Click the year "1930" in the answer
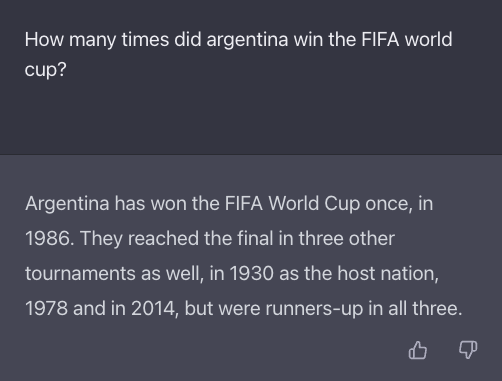502x381 pixels. tap(252, 273)
